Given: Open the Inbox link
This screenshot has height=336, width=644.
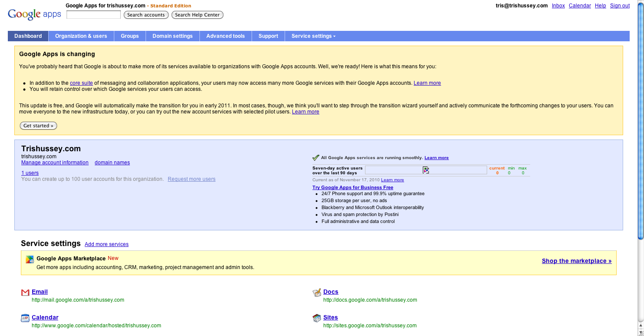Looking at the screenshot, I should click(x=558, y=6).
